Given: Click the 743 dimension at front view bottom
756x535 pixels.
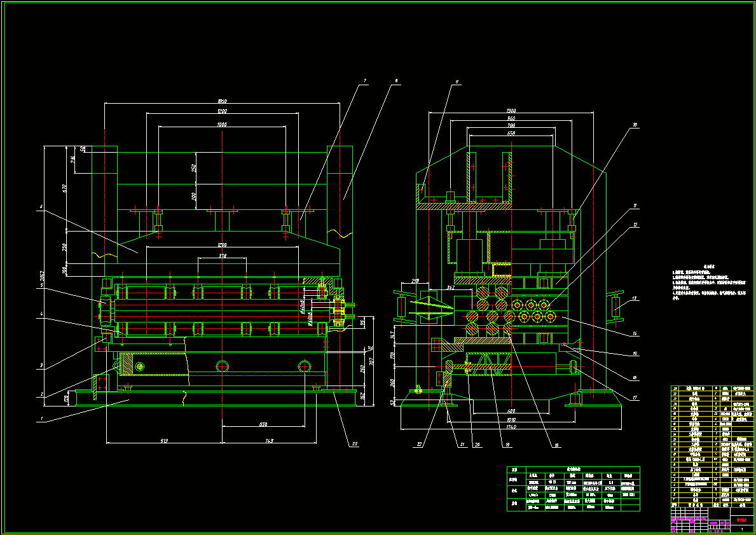Looking at the screenshot, I should [269, 440].
